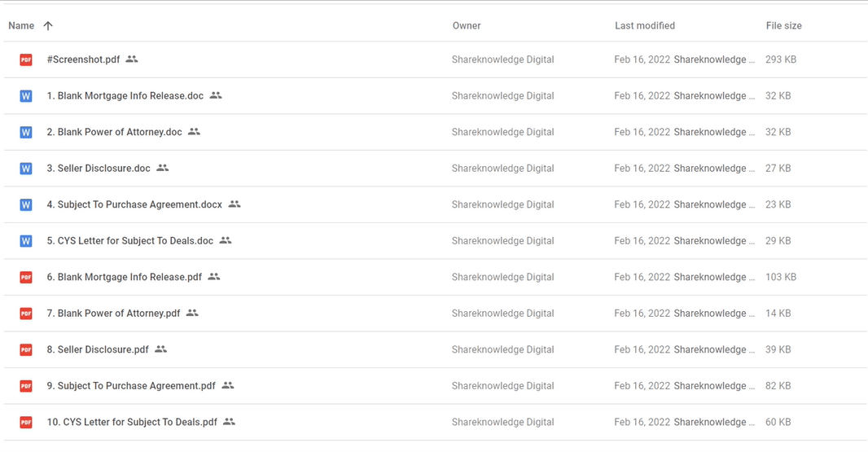Click Shareknowledge Digital owner of #Screenshot.pdf
The width and height of the screenshot is (868, 452).
tap(502, 59)
